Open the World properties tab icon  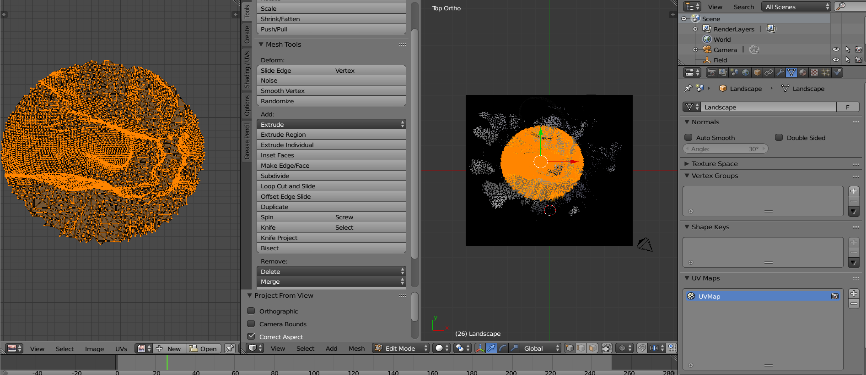point(746,72)
